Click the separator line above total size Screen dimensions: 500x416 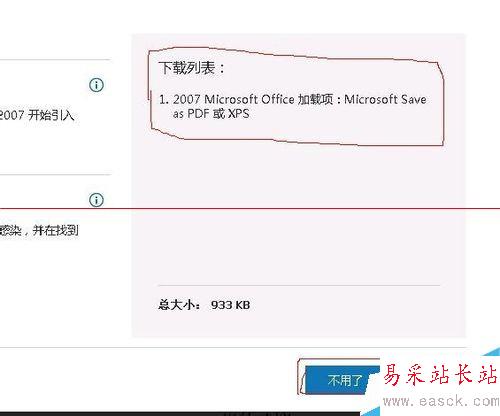click(x=299, y=285)
